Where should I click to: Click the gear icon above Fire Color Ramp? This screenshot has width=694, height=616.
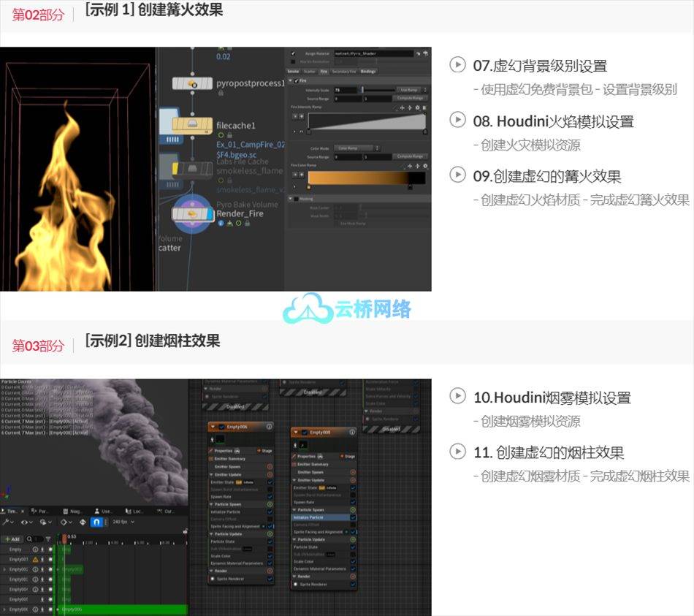(425, 166)
